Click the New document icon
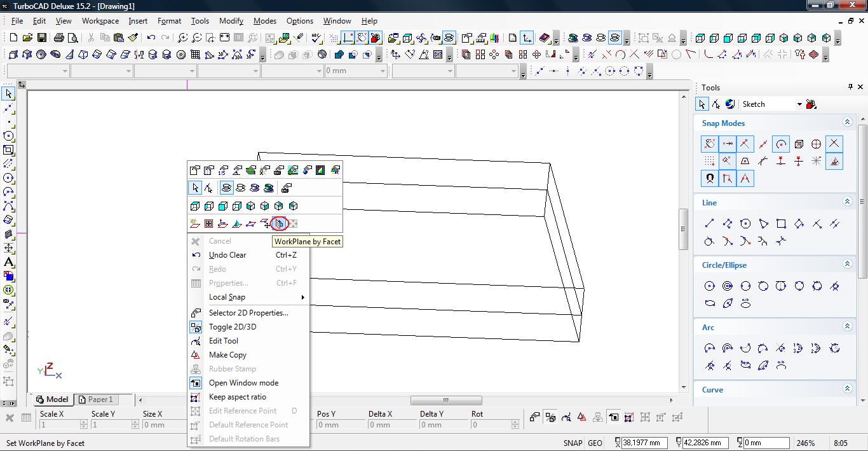 point(13,38)
